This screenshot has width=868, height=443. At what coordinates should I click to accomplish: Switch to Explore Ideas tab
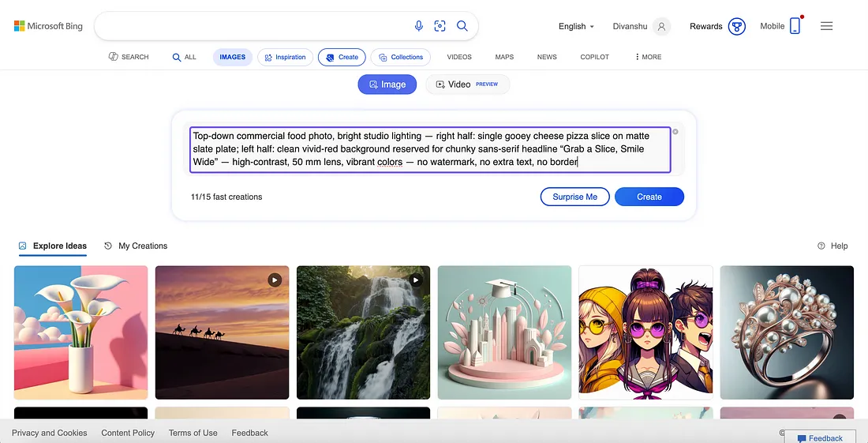53,246
